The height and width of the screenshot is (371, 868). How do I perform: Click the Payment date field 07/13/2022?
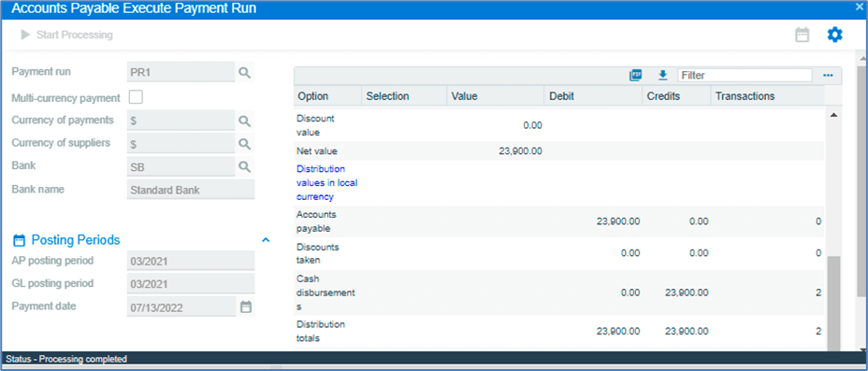click(181, 307)
